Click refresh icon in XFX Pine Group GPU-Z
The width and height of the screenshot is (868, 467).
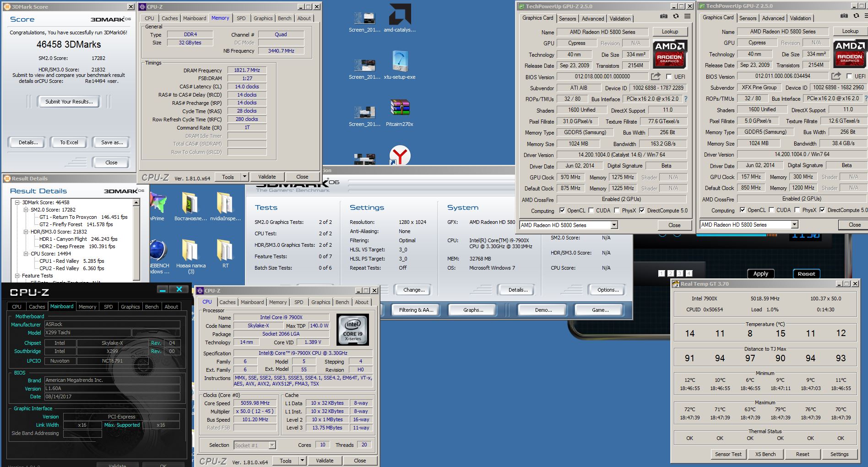point(856,16)
